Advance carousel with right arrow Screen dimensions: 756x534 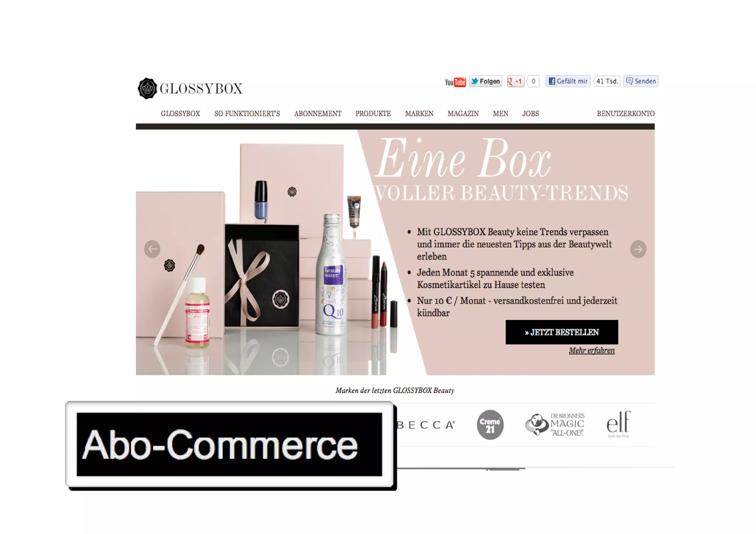pos(638,249)
